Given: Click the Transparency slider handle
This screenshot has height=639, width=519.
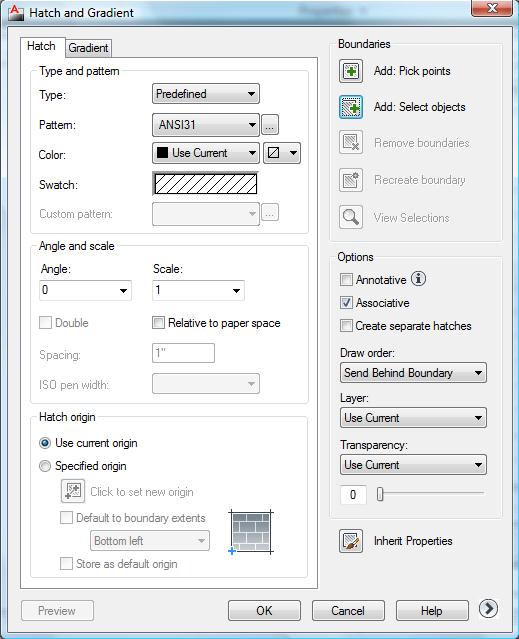Looking at the screenshot, I should 380,494.
